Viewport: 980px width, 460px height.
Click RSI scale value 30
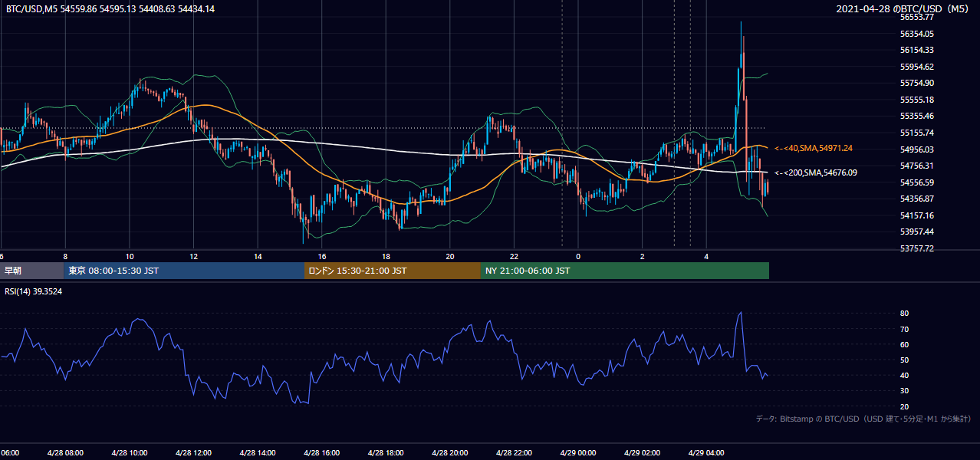tap(904, 391)
